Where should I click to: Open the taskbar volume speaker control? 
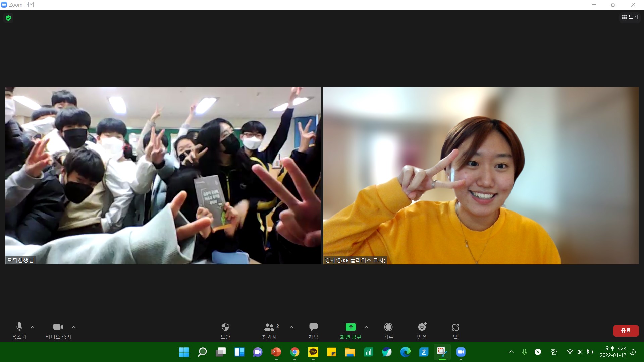[x=579, y=352]
